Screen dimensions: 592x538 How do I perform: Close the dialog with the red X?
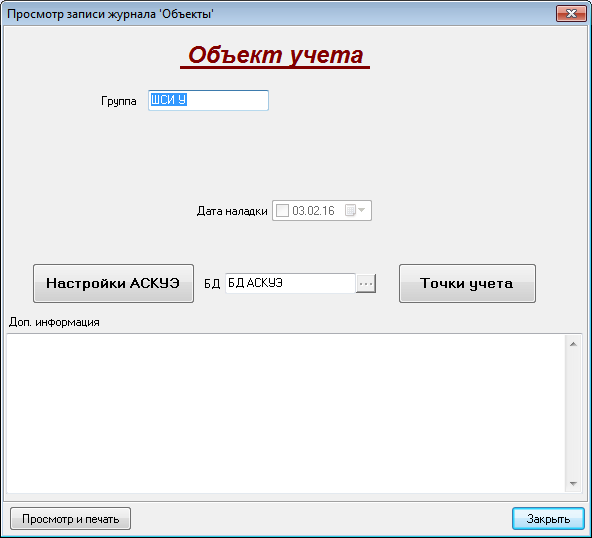pos(571,14)
